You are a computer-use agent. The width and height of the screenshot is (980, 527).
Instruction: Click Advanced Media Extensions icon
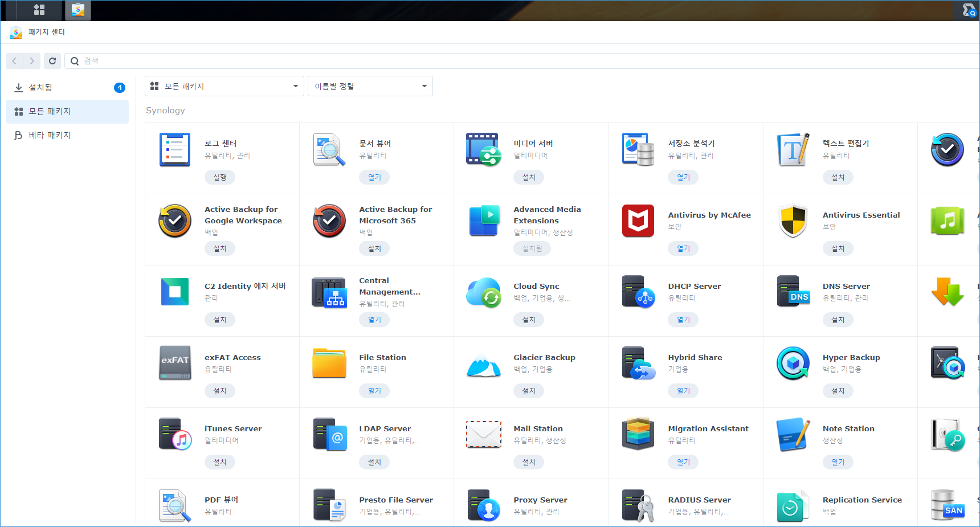point(484,221)
